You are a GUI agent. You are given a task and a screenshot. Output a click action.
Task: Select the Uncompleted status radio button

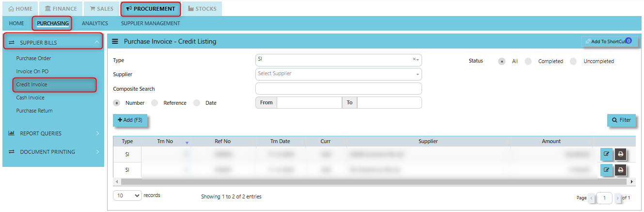point(573,61)
